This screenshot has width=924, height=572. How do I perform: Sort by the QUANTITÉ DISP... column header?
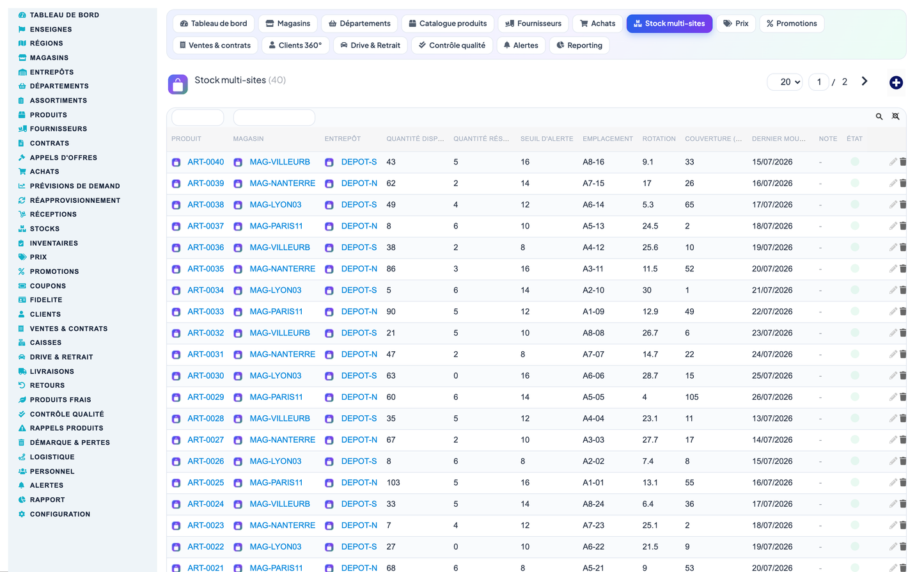coord(415,139)
